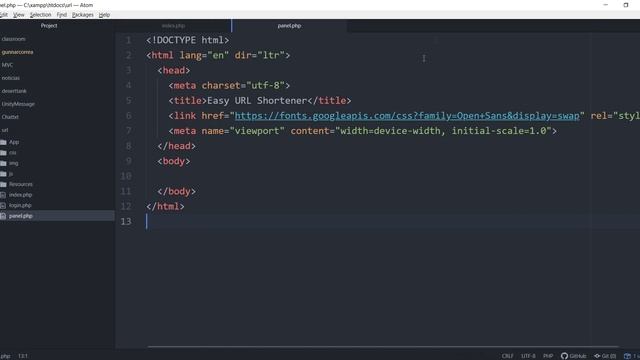This screenshot has width=640, height=360.
Task: Click the 'Easy URL Shortener' title text
Action: click(x=257, y=101)
